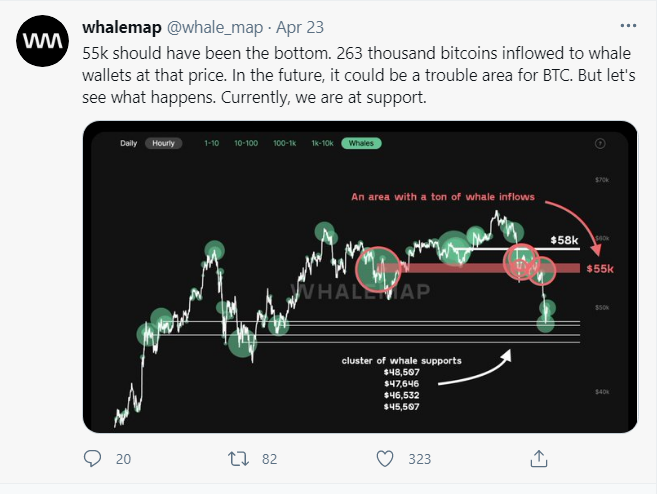Reply to the whalemap tweet
663x494 pixels.
pos(93,458)
